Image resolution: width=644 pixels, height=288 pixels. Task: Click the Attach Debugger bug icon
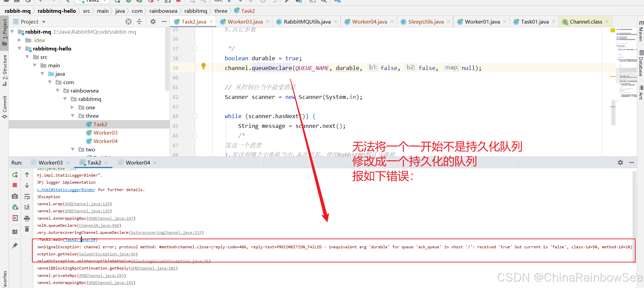click(15, 207)
